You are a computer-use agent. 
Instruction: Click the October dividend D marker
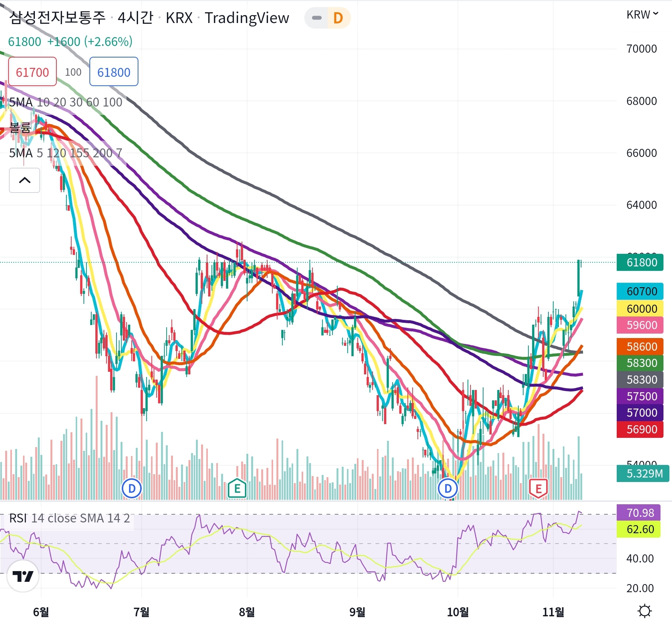[448, 489]
